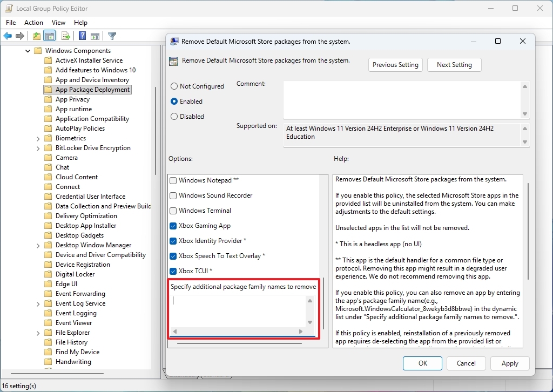The width and height of the screenshot is (553, 392).
Task: Select the Not Configured radio button
Action: click(x=174, y=86)
